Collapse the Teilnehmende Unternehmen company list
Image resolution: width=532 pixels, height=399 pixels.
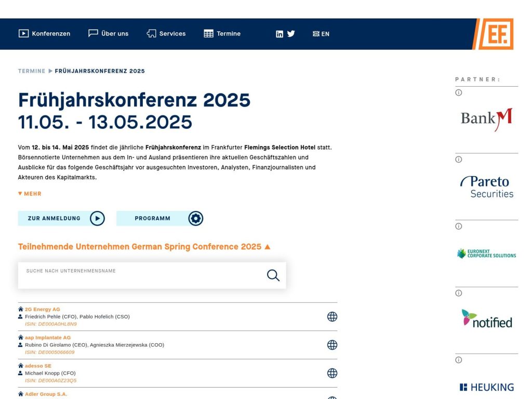click(x=267, y=246)
